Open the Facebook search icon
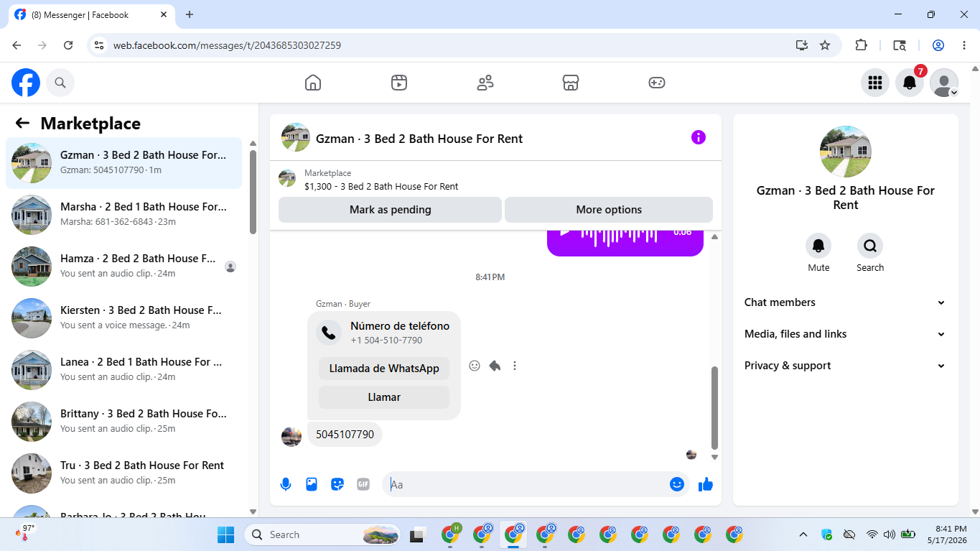This screenshot has height=551, width=980. coord(60,83)
